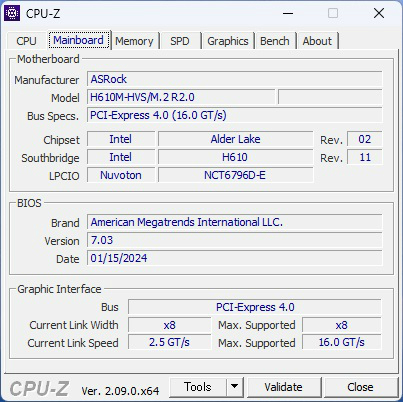Viewport: 403px width, 402px height.
Task: Close CPU-Z with the title bar X
Action: pyautogui.click(x=379, y=13)
